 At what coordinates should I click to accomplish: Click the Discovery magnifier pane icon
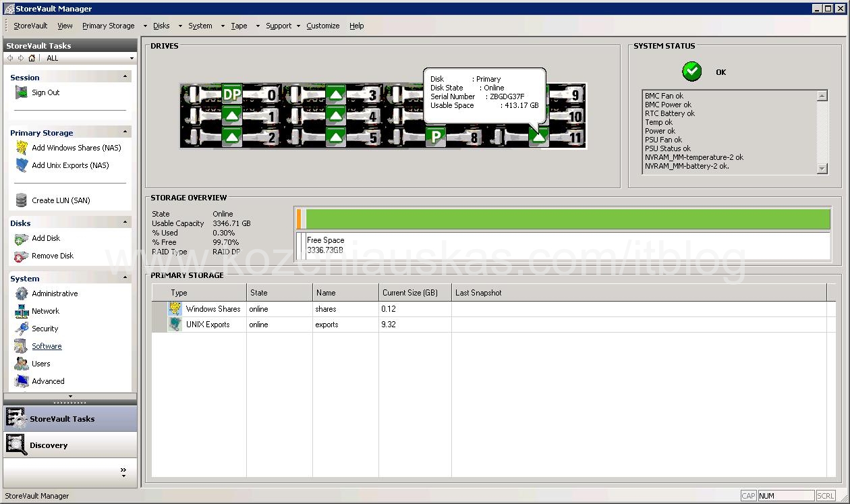pyautogui.click(x=16, y=445)
